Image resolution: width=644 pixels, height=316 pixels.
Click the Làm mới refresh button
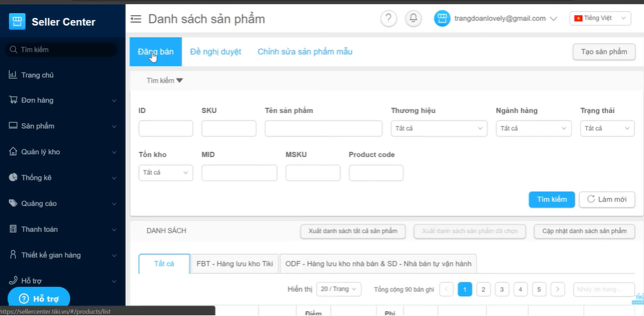[x=606, y=200]
